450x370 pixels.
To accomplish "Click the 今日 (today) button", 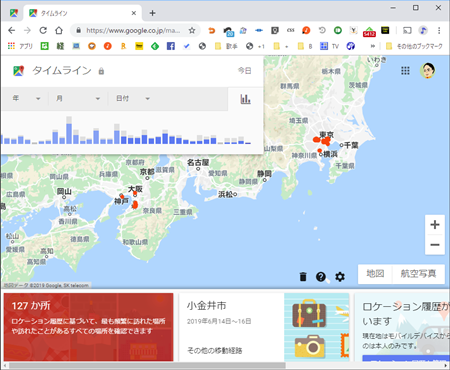I will 244,71.
